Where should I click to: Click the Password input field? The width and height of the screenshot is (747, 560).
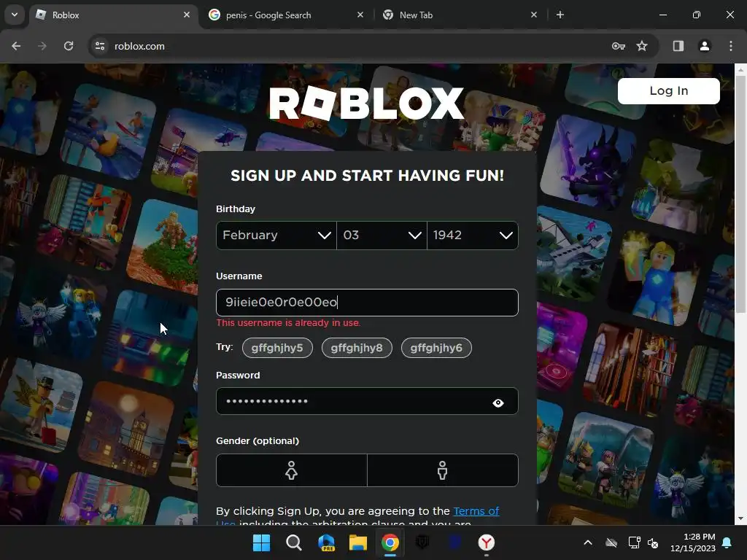[x=367, y=401]
